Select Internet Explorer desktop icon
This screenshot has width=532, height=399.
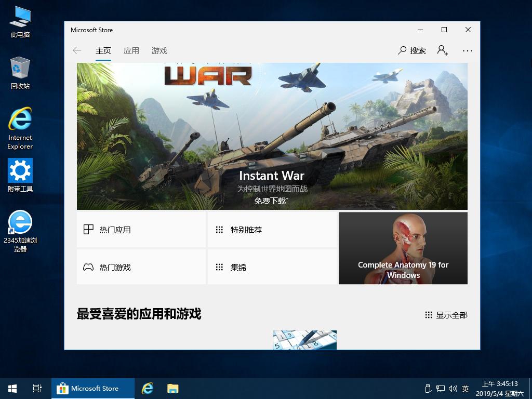click(x=20, y=129)
